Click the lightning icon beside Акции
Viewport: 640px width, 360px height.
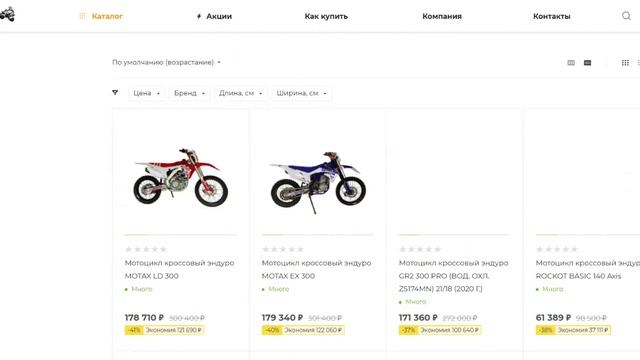(x=199, y=16)
